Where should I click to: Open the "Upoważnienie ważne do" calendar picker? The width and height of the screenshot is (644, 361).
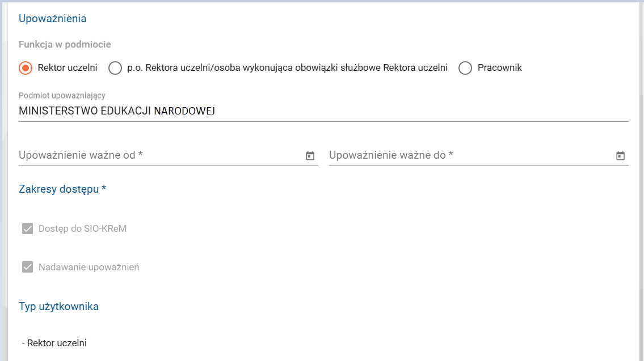point(620,155)
